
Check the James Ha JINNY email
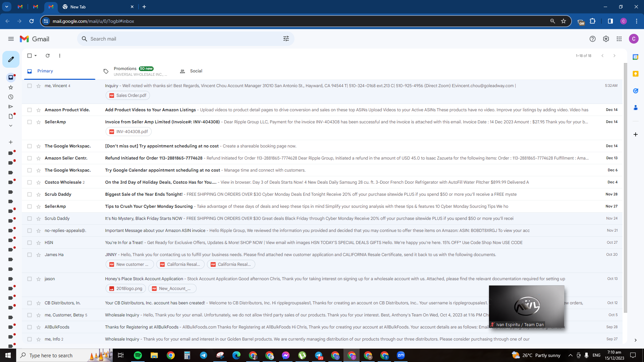click(x=30, y=255)
